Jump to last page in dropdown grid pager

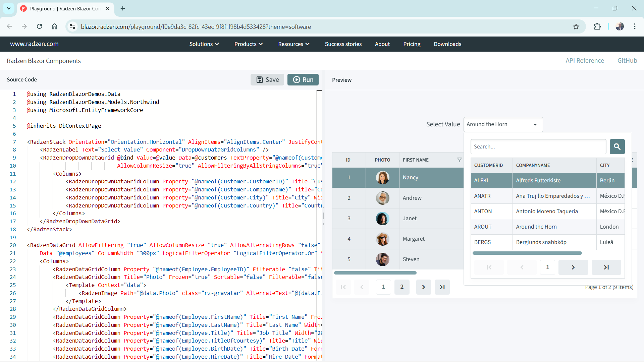coord(606,267)
